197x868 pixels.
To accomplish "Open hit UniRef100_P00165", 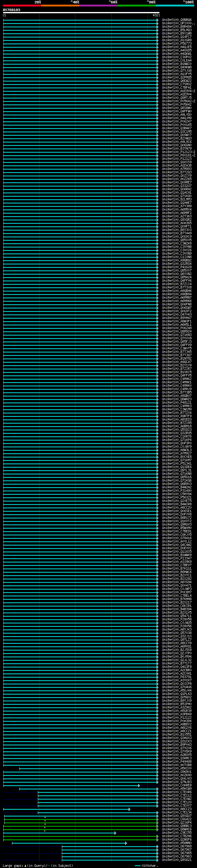I will 177,125.
